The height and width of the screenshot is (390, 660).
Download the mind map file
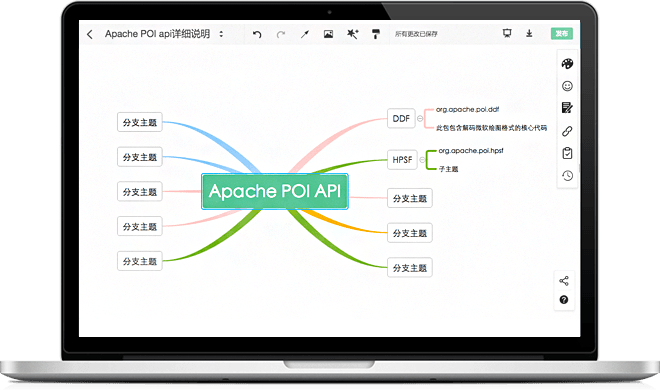(529, 33)
